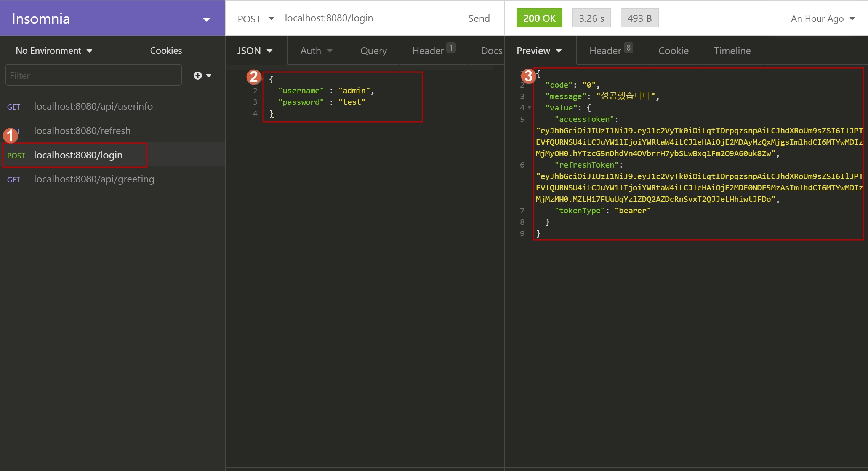Switch to the response Header tab
Image resolution: width=868 pixels, height=471 pixels.
pyautogui.click(x=611, y=50)
